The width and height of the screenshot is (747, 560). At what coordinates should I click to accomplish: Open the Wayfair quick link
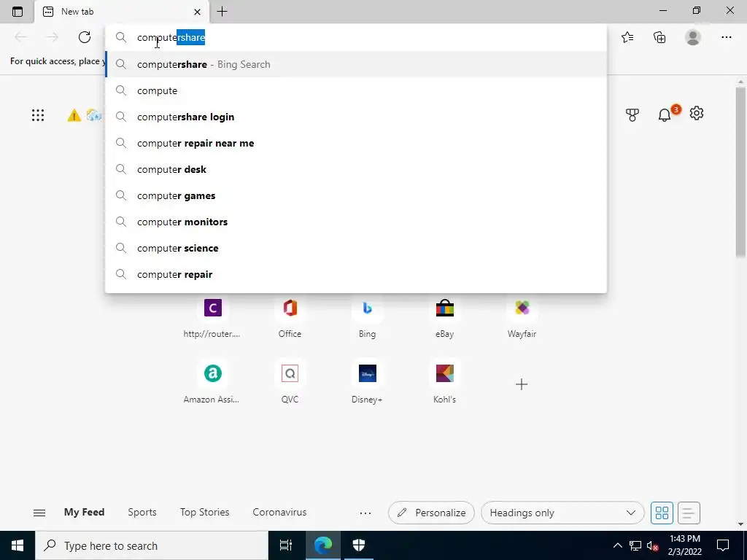[522, 318]
